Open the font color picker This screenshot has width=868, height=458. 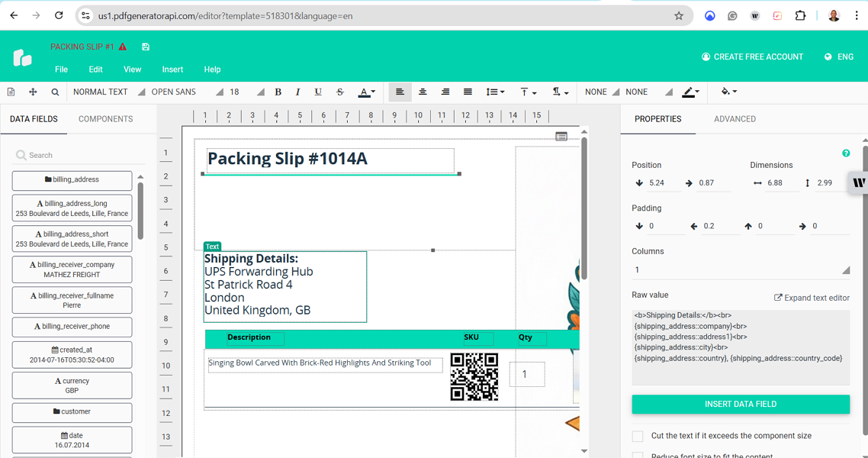[366, 92]
